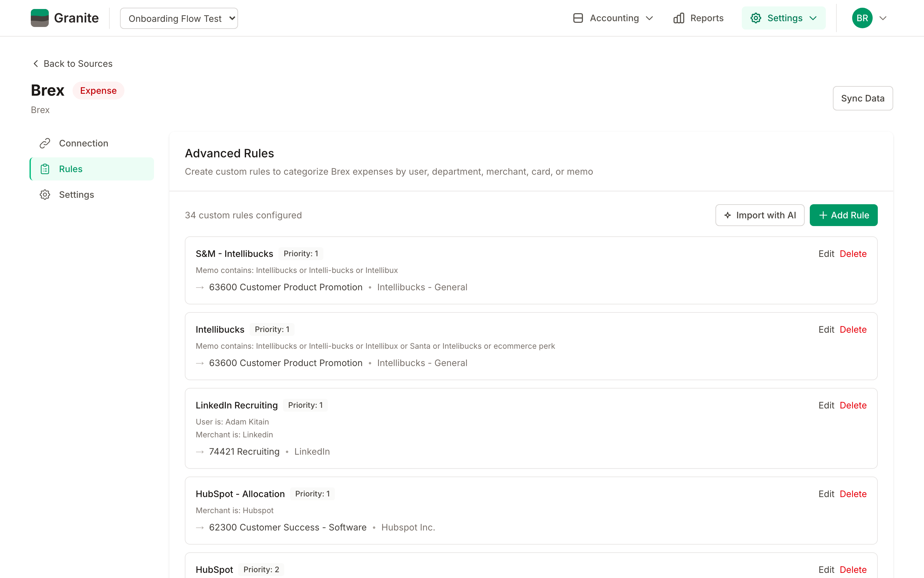Delete the LinkedIn Recruiting rule

(x=853, y=405)
